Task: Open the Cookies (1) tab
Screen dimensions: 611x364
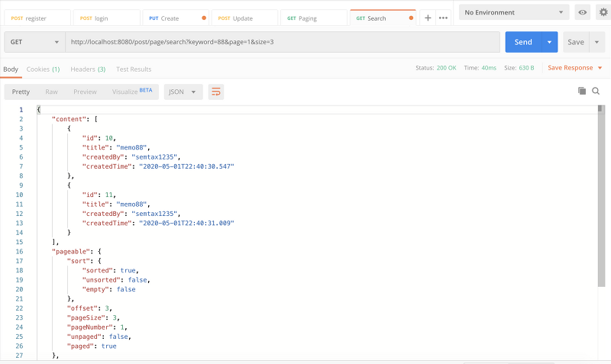Action: point(43,69)
